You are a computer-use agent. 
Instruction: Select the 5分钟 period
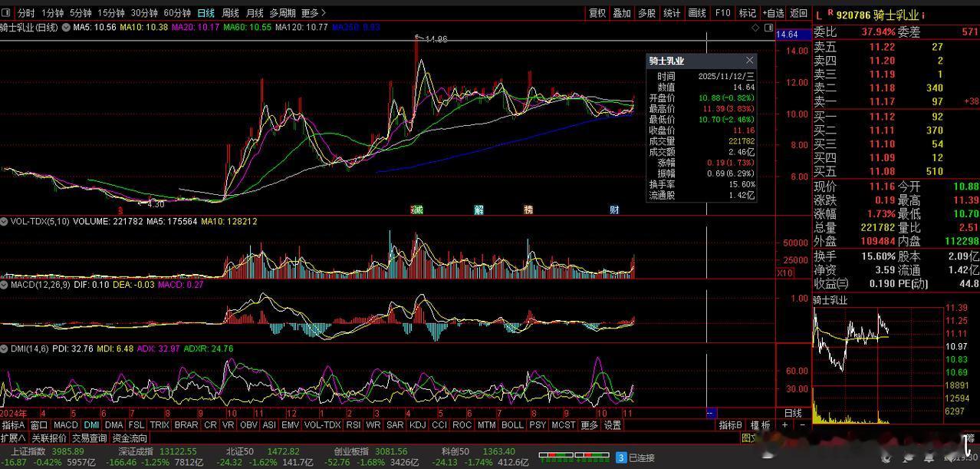81,13
